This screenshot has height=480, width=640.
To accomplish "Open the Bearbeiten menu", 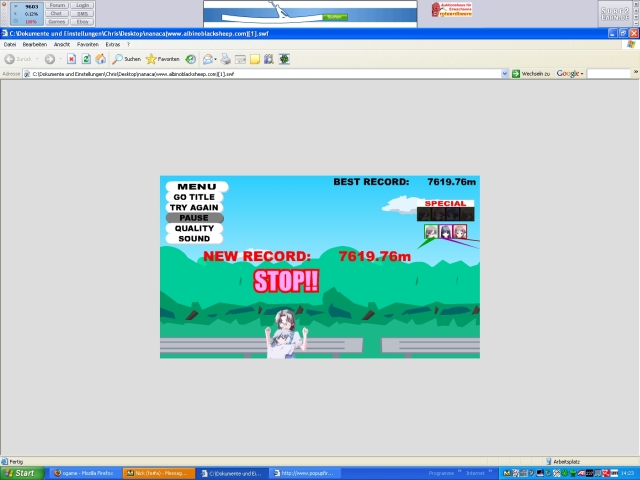I will 35,44.
